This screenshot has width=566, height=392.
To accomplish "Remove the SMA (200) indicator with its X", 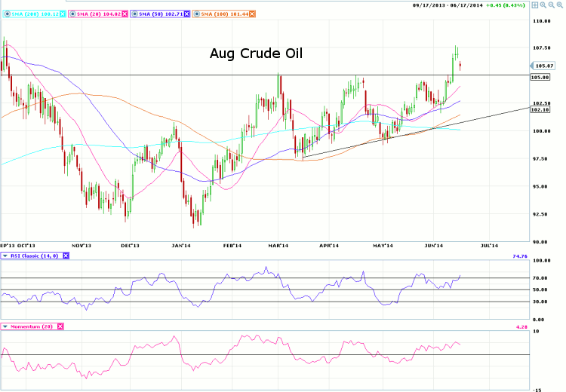I will click(x=61, y=14).
